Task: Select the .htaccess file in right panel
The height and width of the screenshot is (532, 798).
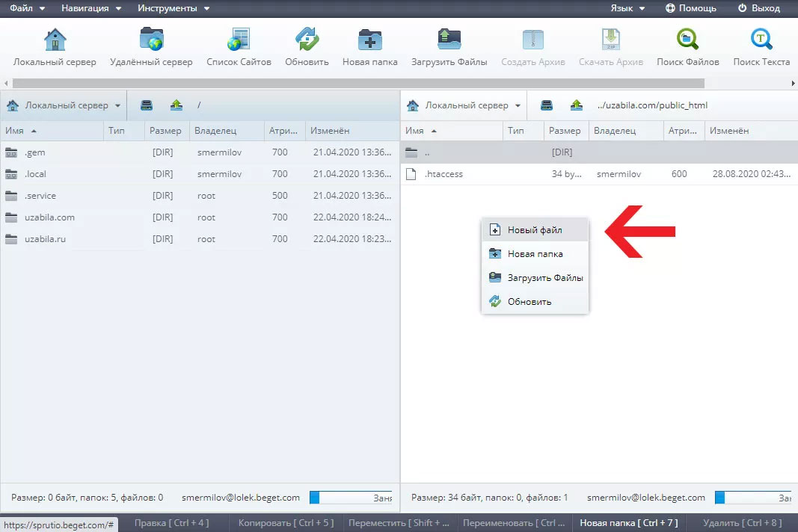Action: (443, 174)
